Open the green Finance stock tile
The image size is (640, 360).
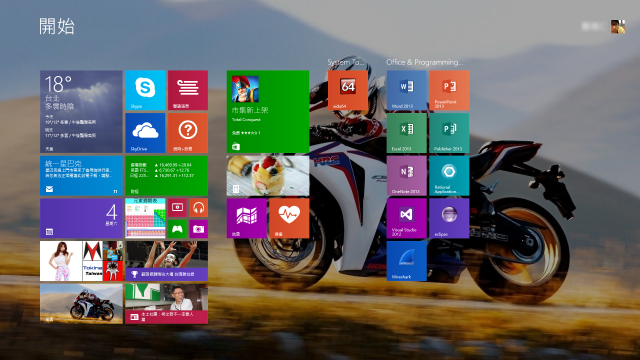167,176
